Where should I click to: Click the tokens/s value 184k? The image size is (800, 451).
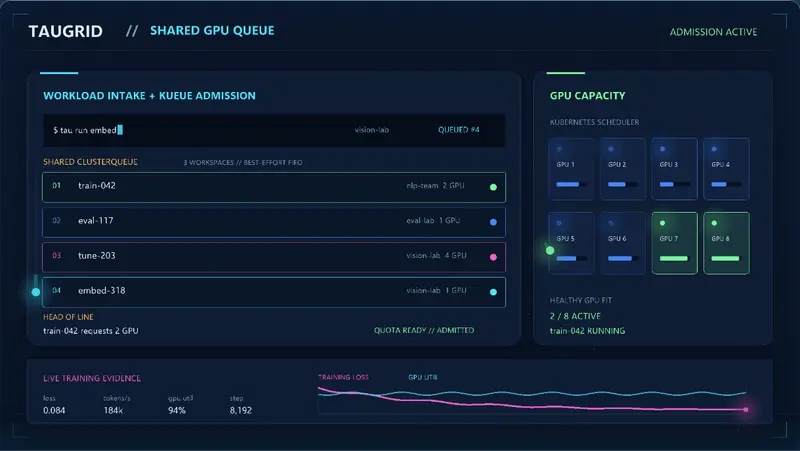point(113,410)
